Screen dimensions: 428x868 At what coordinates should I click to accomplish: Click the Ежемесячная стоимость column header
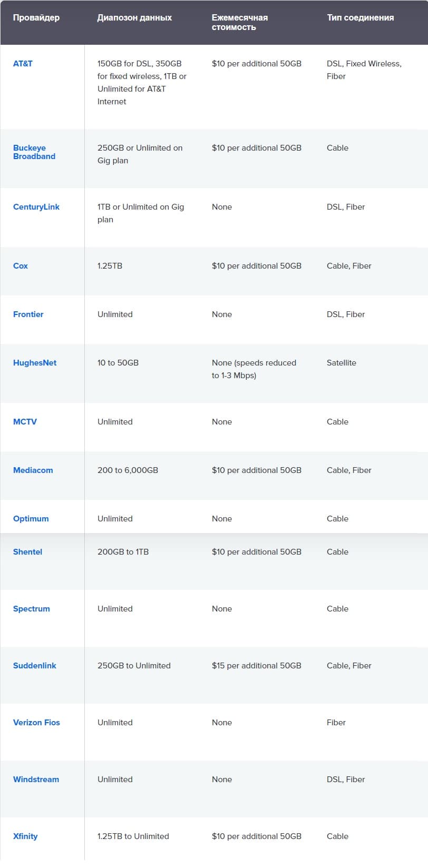click(240, 22)
